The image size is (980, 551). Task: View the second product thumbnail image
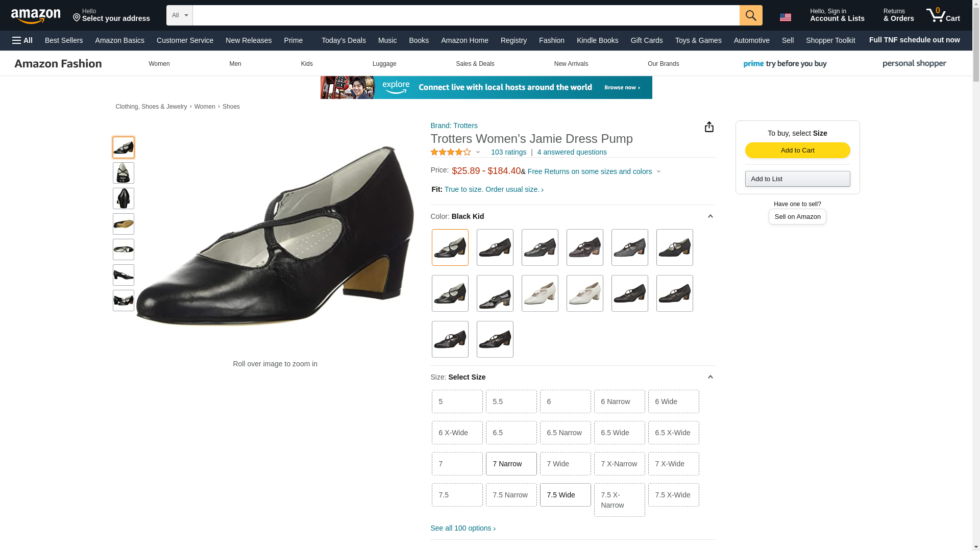tap(124, 173)
